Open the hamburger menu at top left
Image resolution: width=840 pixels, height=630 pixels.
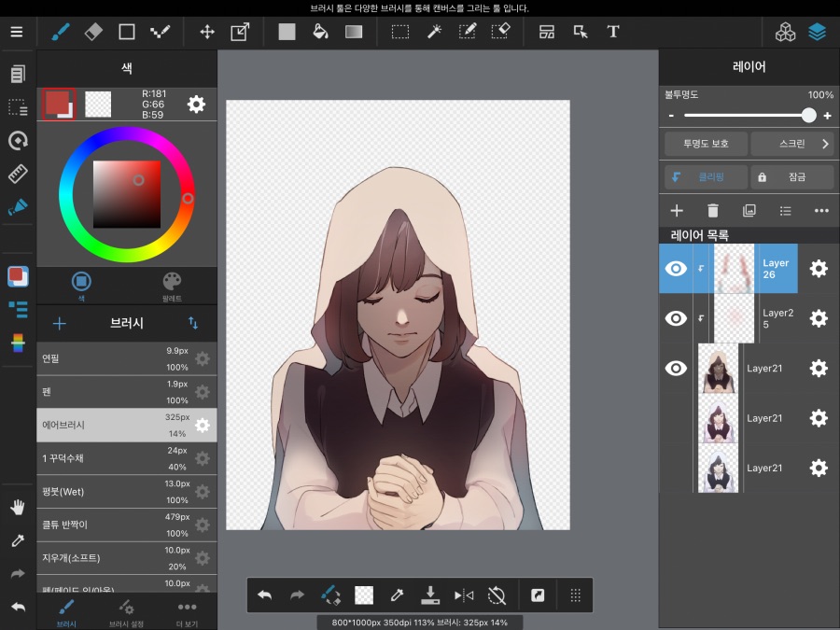point(17,31)
